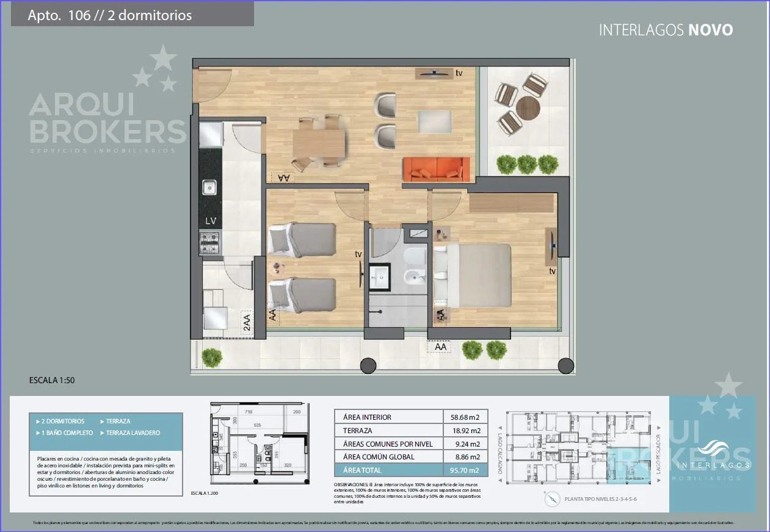770x532 pixels.
Task: Click the highlighted 'ÁREA TOTAL' cell
Action: (388, 470)
